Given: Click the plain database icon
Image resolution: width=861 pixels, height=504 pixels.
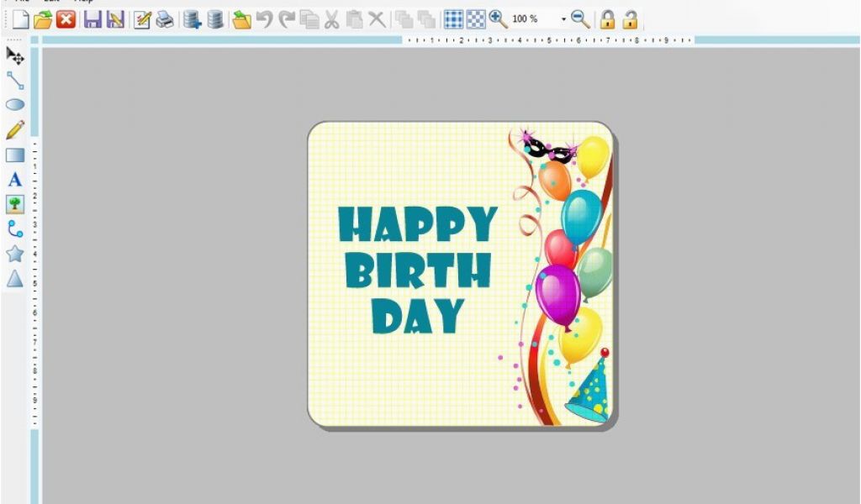Looking at the screenshot, I should click(x=215, y=20).
